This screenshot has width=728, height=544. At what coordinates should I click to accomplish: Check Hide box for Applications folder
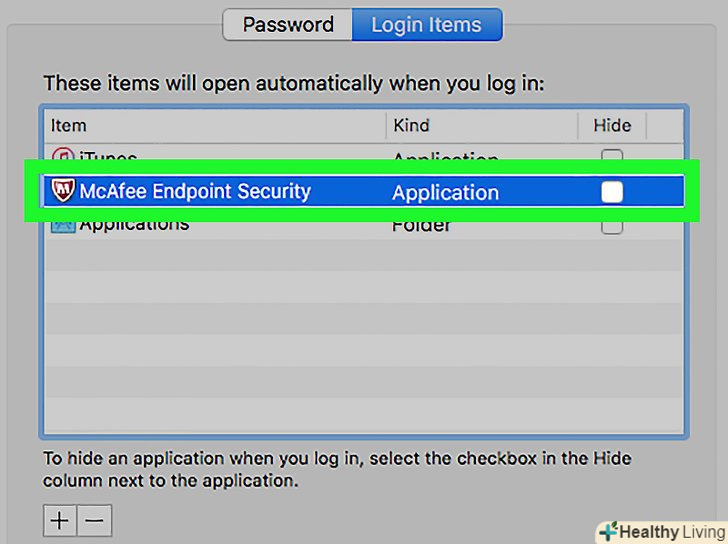click(x=611, y=225)
